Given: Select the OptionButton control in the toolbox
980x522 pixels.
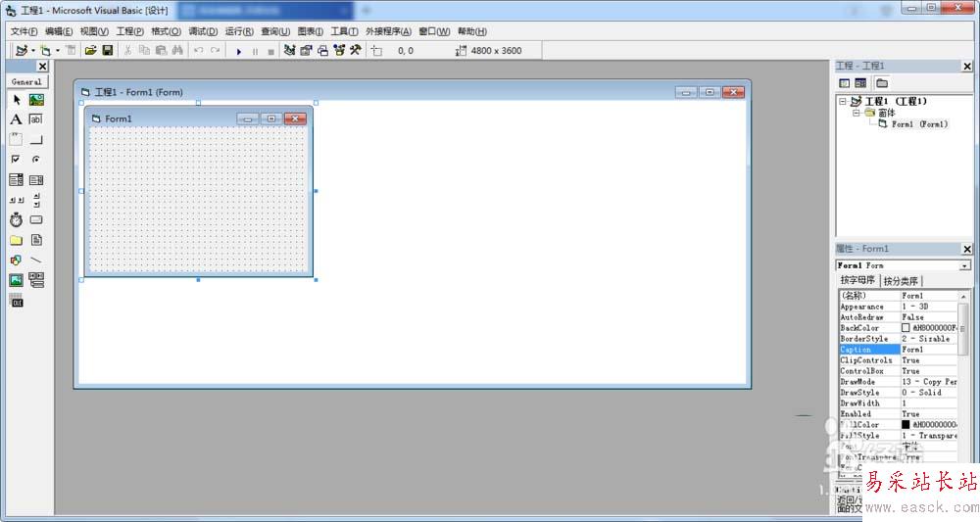Looking at the screenshot, I should click(x=36, y=160).
